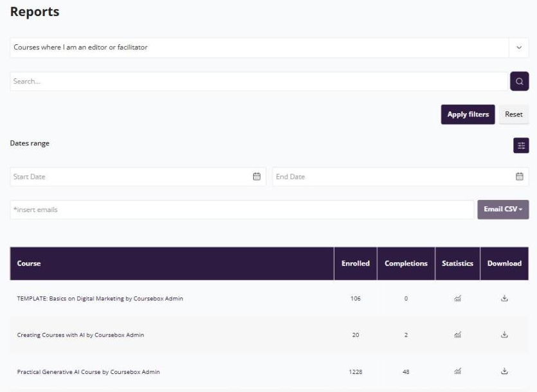Screen dimensions: 537x392
Task: Open Practical Generative AI Course row
Action: click(x=269, y=371)
